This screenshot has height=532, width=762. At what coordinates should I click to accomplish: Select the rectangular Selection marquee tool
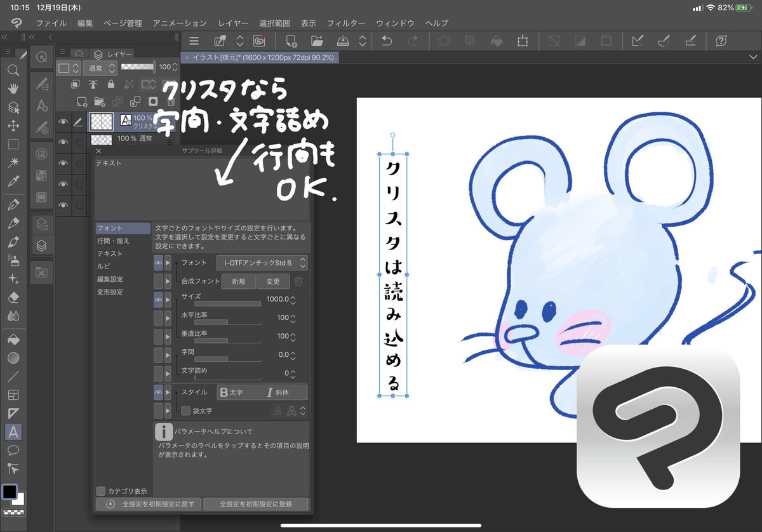13,144
